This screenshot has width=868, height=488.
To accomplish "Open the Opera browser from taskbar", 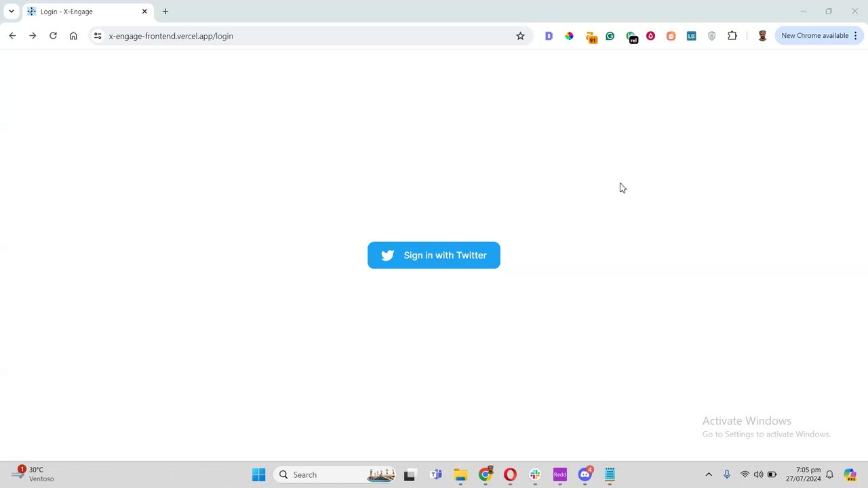I will (510, 474).
